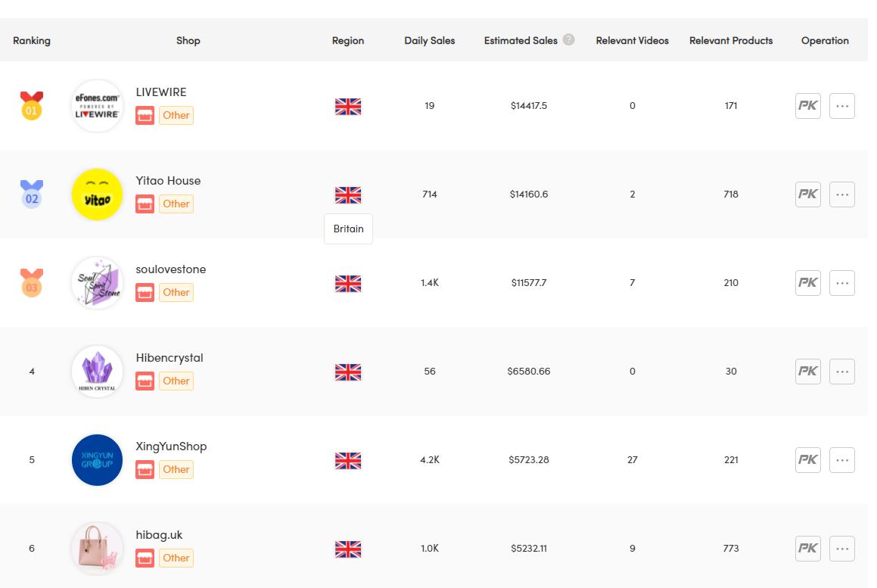This screenshot has height=588, width=877.
Task: Click the red shop icon under hibag.uk
Action: (145, 558)
